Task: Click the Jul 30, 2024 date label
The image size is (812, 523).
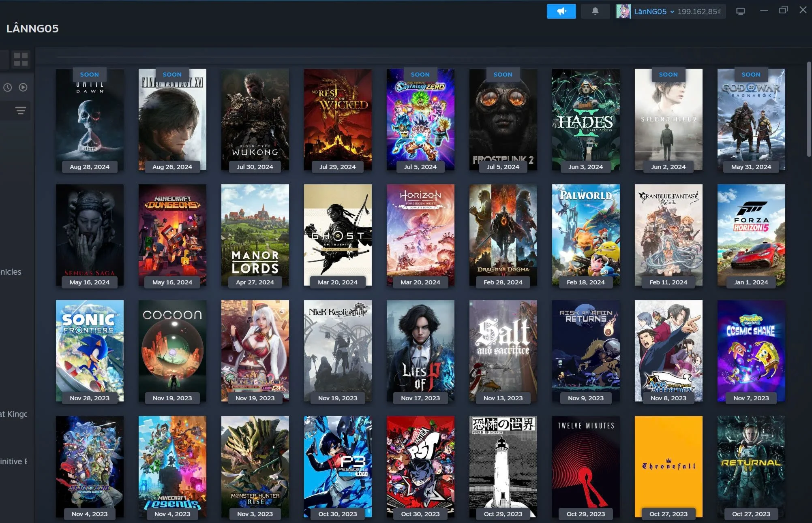Action: pos(255,167)
